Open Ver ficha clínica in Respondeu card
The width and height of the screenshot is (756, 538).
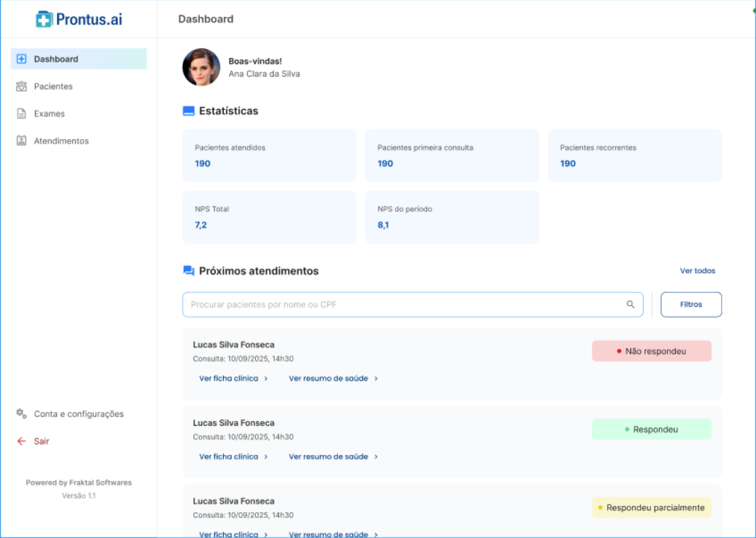233,457
